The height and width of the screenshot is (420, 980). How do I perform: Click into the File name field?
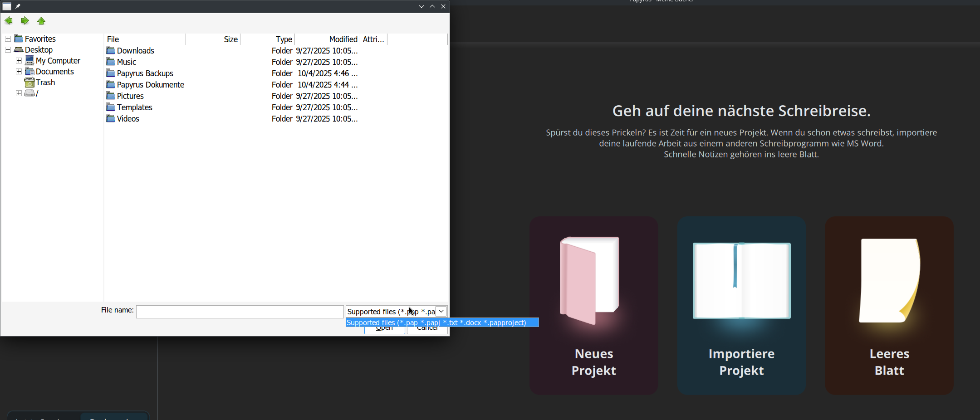point(240,312)
